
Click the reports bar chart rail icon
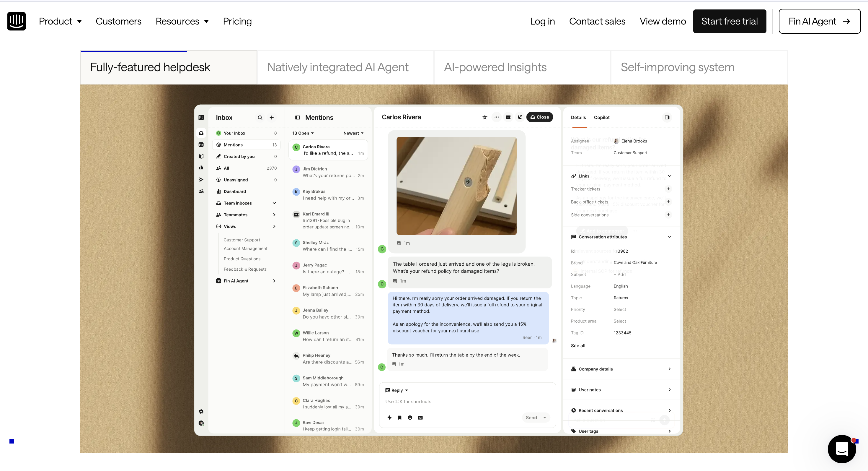point(201,168)
